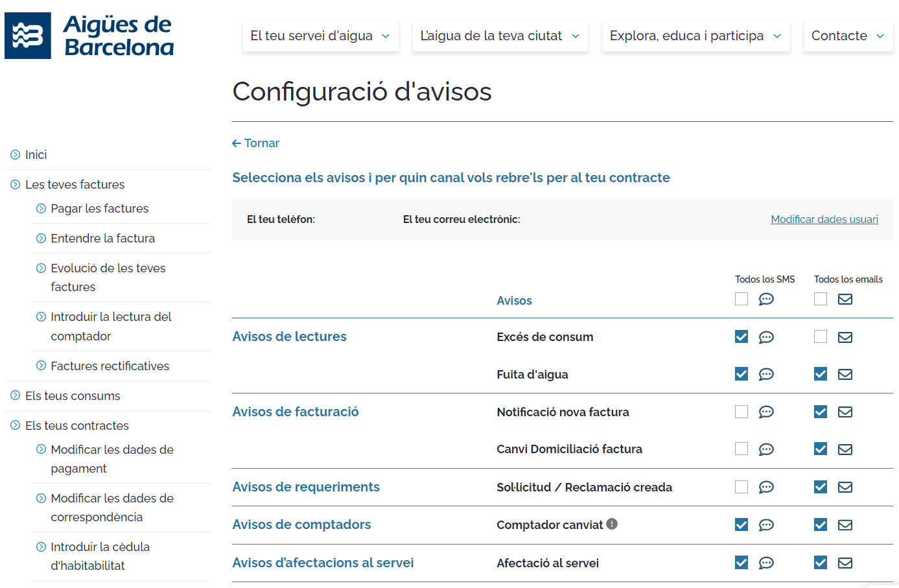The height and width of the screenshot is (588, 899).
Task: Click email icon in Comptador canviat row
Action: (x=845, y=525)
